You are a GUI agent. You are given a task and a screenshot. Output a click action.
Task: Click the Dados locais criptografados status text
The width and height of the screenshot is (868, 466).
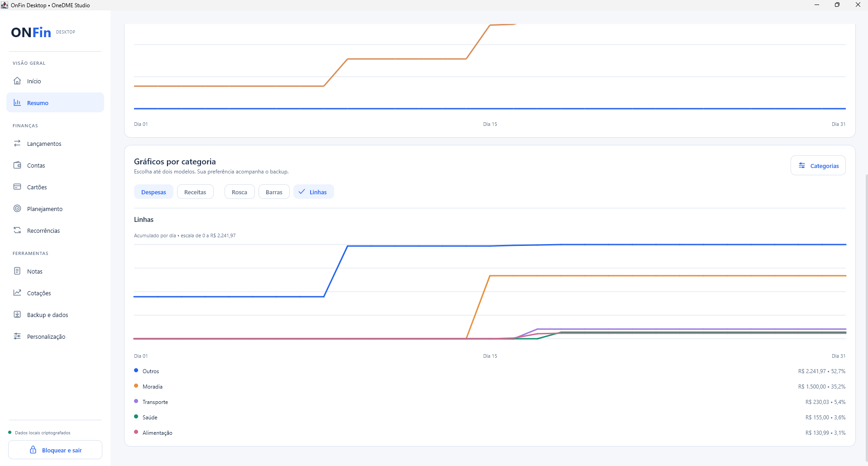coord(43,432)
